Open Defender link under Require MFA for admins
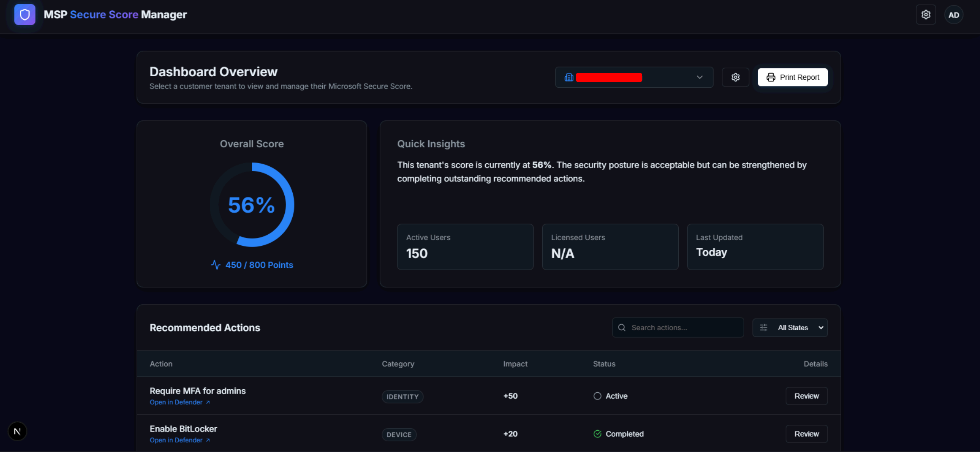 [180, 402]
